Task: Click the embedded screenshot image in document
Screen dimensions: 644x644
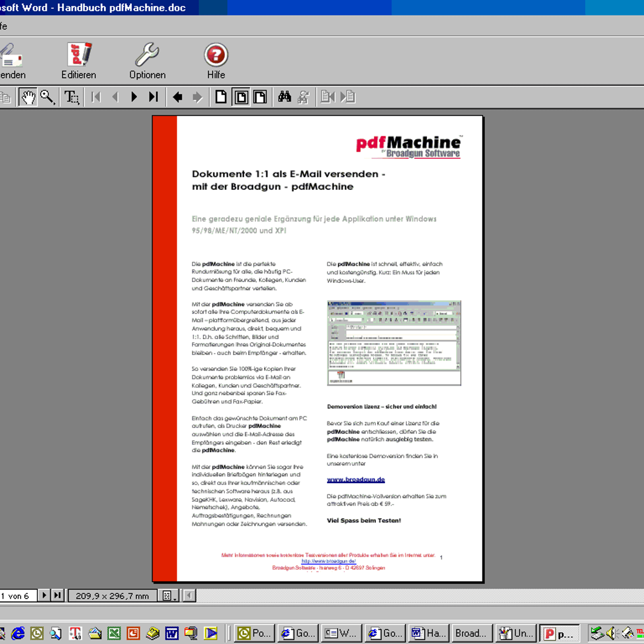Action: click(394, 343)
